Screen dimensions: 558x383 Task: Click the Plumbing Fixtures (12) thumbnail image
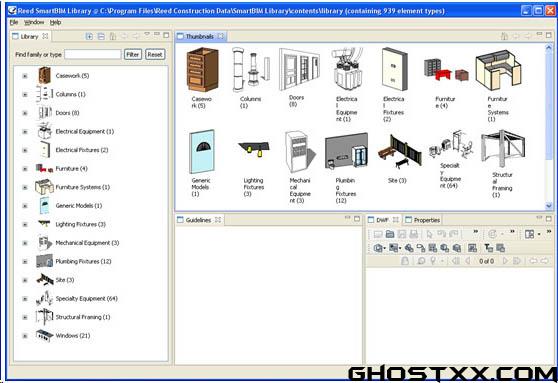346,151
